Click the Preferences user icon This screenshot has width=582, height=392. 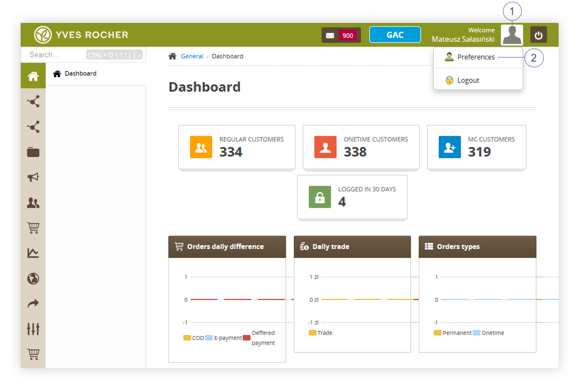[449, 57]
